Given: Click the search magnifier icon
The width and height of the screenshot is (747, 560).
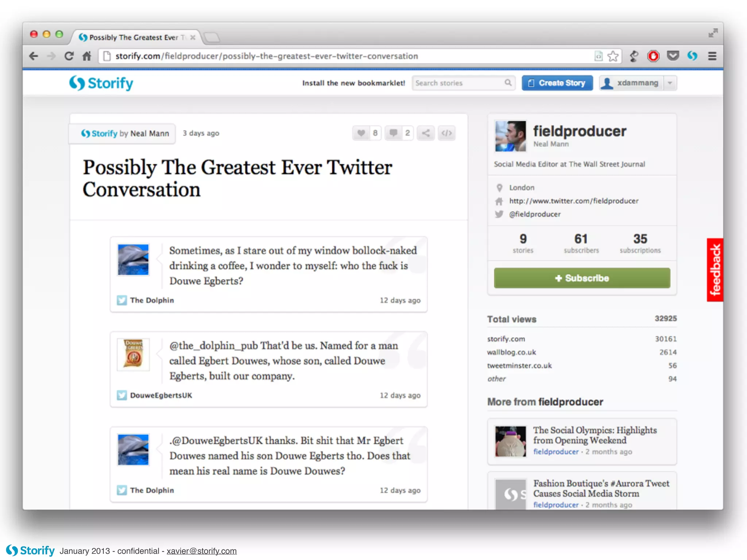Looking at the screenshot, I should click(508, 83).
